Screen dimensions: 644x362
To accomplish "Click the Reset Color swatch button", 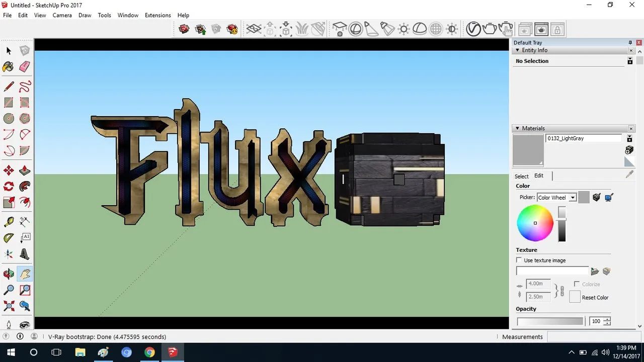I will pyautogui.click(x=575, y=297).
